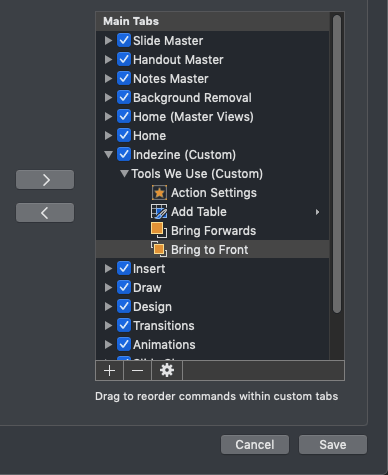Uncheck the Handout Master checkbox
This screenshot has height=475, width=388.
click(124, 59)
